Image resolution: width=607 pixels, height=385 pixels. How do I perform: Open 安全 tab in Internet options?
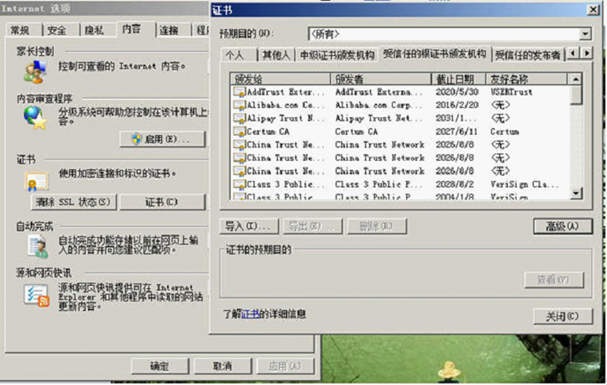click(57, 30)
